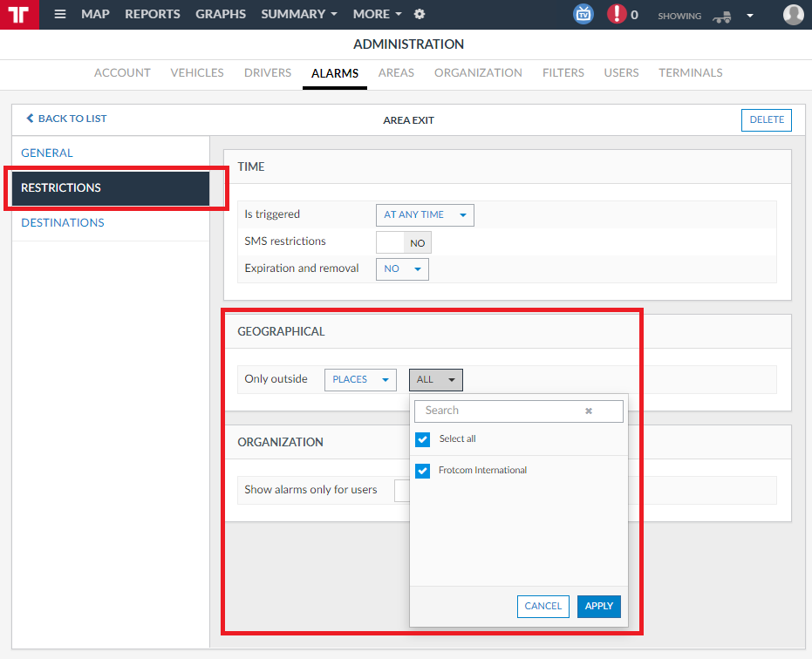Click the APPLY button
The height and width of the screenshot is (659, 812).
point(598,606)
